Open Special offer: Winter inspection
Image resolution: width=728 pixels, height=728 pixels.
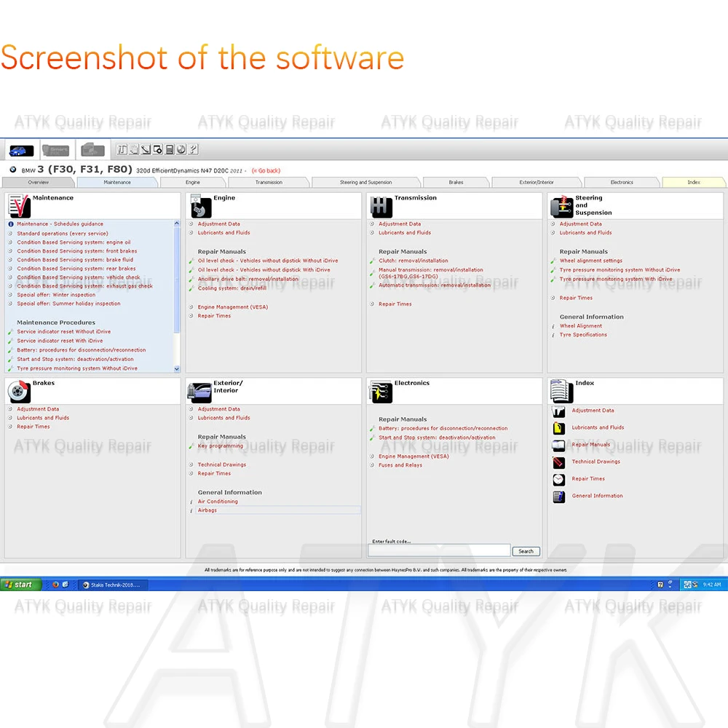(x=56, y=295)
